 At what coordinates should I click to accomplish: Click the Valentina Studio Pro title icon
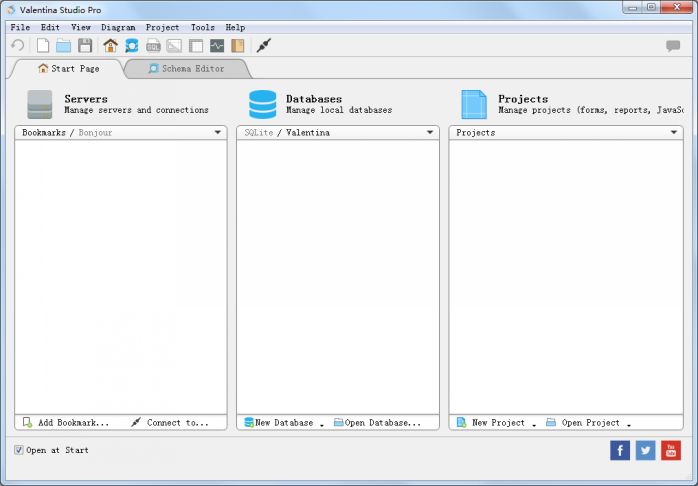11,9
